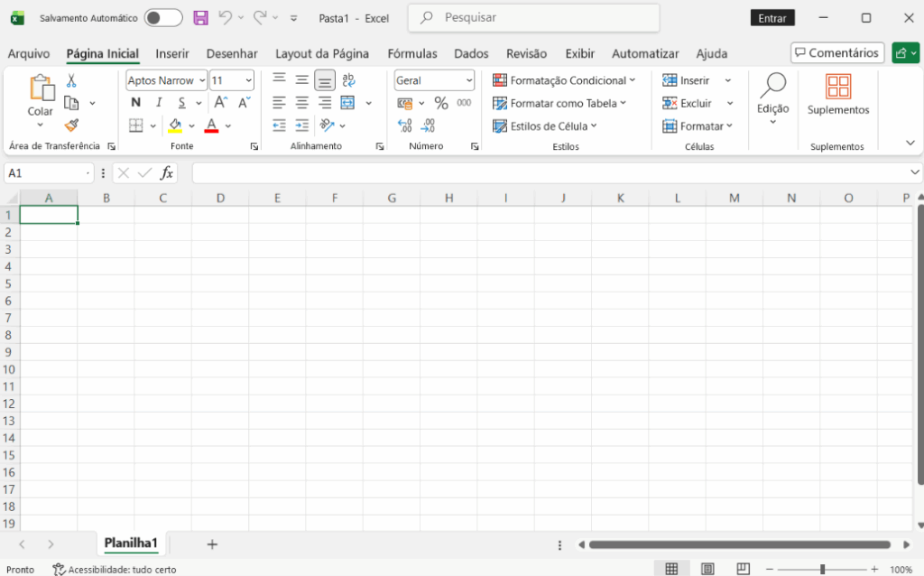Switch to Layout da Página tab
This screenshot has width=924, height=576.
coord(322,53)
